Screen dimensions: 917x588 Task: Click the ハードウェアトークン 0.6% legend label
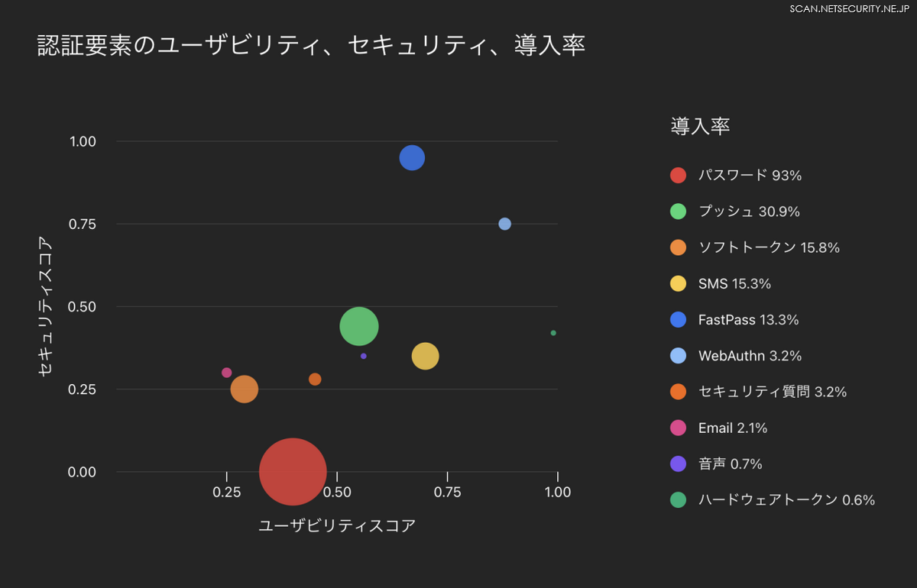[786, 500]
